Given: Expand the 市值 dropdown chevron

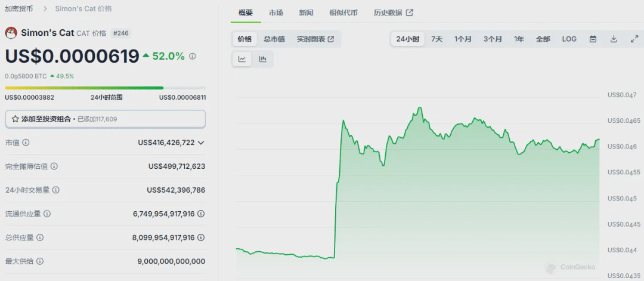Looking at the screenshot, I should 201,143.
